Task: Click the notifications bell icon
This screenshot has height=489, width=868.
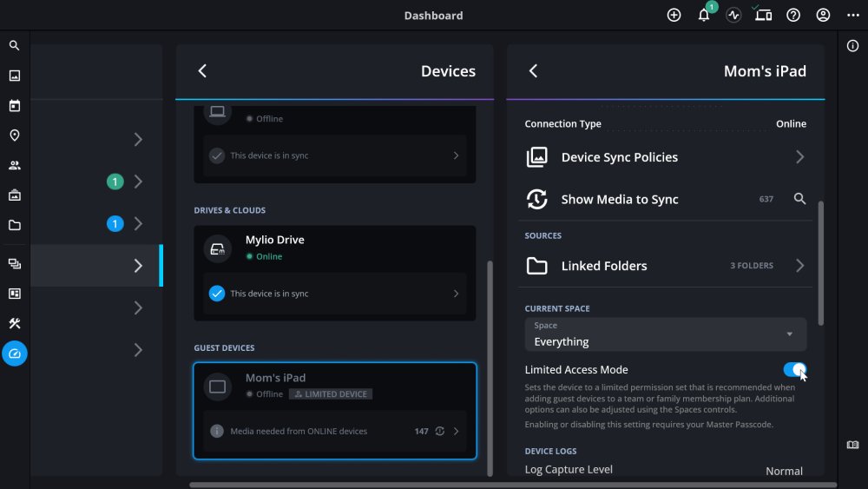Action: click(x=704, y=16)
